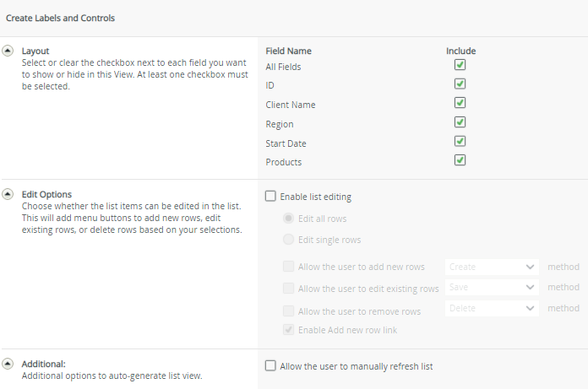The width and height of the screenshot is (588, 389).
Task: Open the Create method dropdown
Action: pyautogui.click(x=492, y=267)
